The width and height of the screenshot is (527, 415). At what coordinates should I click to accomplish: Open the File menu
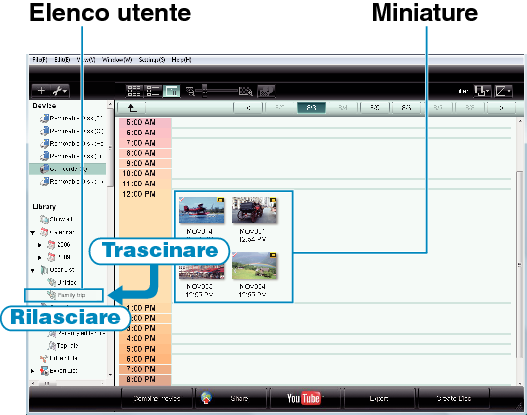pos(40,60)
